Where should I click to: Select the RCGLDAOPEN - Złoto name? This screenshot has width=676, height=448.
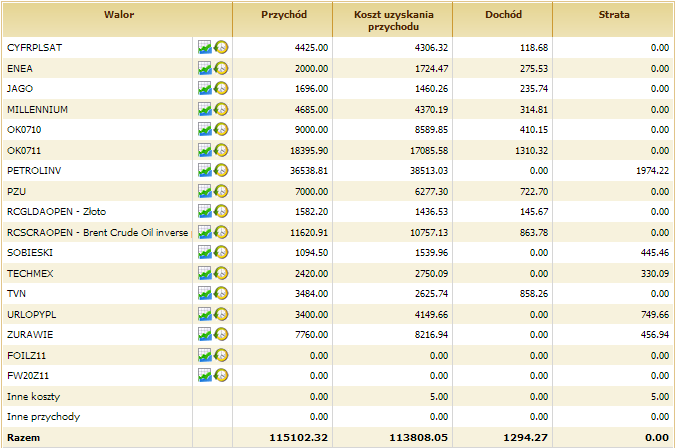coord(56,212)
